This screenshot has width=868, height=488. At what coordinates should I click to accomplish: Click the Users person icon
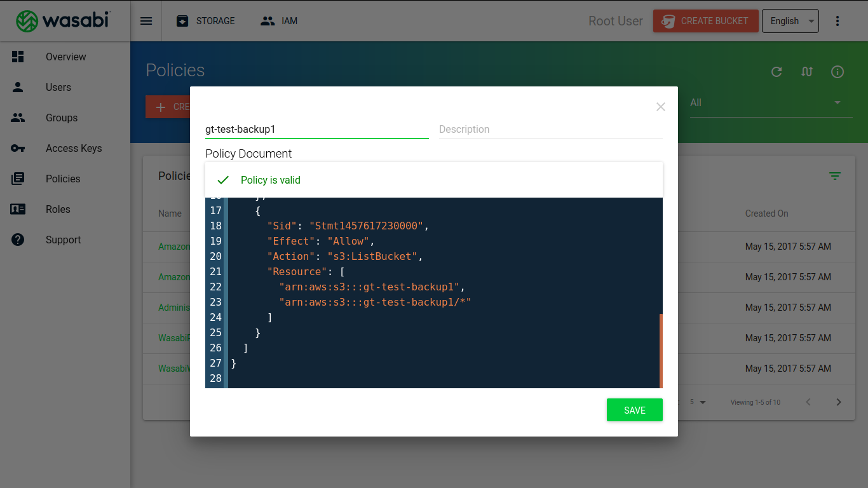tap(18, 87)
